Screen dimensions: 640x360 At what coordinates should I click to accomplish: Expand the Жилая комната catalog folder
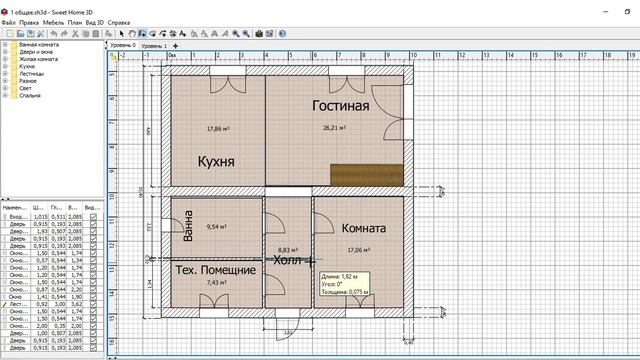[5, 59]
